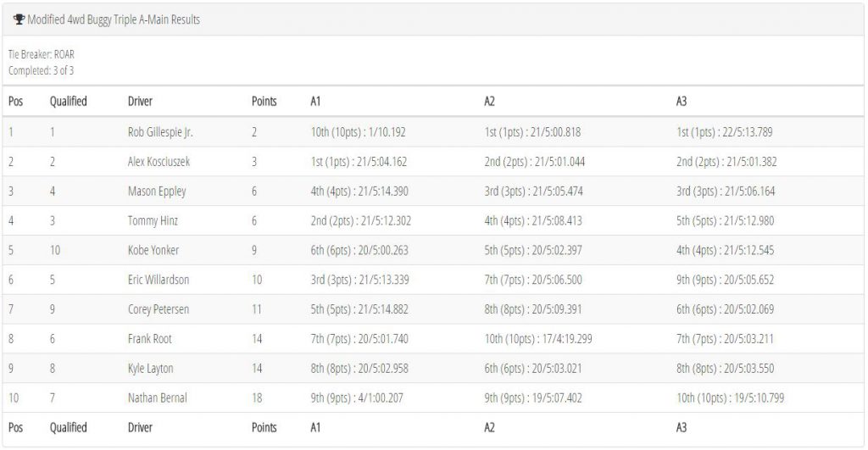Screen dimensions: 868x450
Task: Open Eric Willardson's result row
Action: (x=433, y=280)
